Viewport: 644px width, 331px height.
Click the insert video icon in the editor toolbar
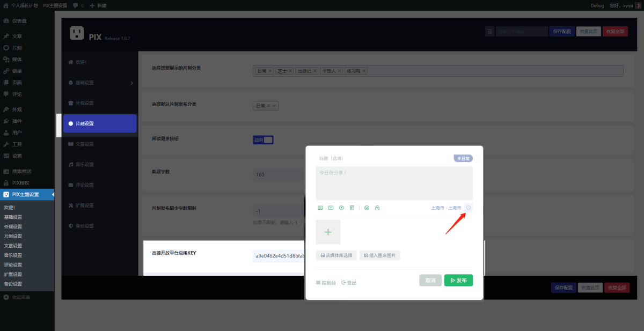tap(331, 208)
